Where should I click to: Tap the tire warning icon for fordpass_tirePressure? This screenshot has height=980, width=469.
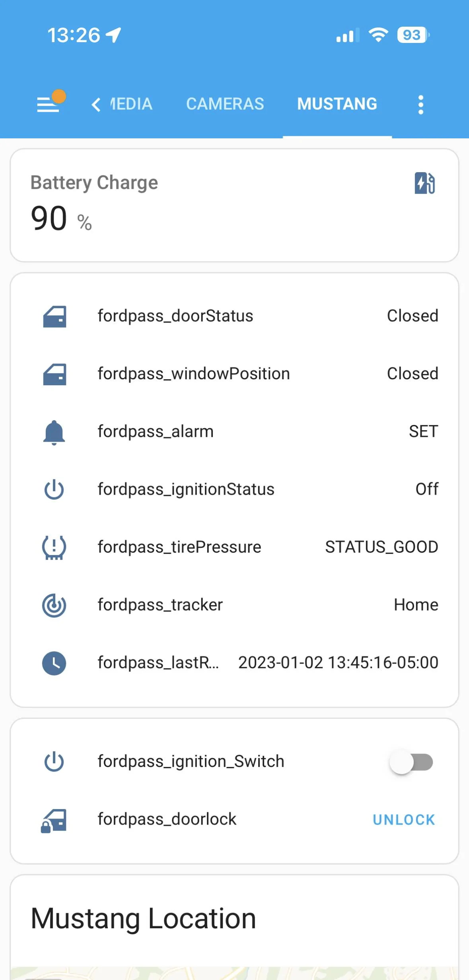pos(54,547)
